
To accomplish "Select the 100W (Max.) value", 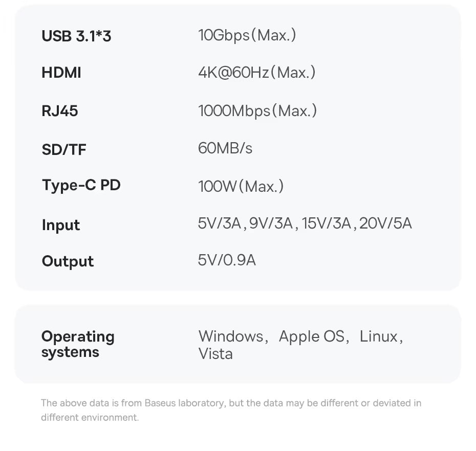I will [x=241, y=186].
